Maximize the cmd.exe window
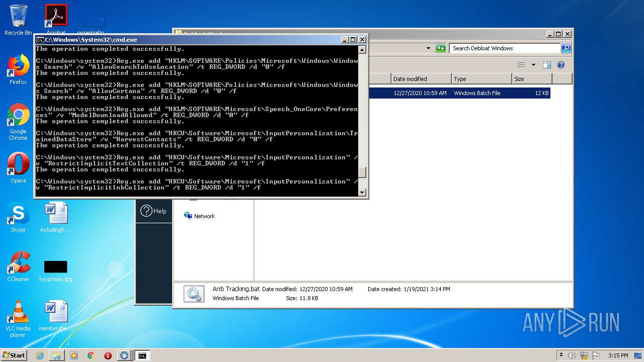The height and width of the screenshot is (362, 644). click(353, 40)
